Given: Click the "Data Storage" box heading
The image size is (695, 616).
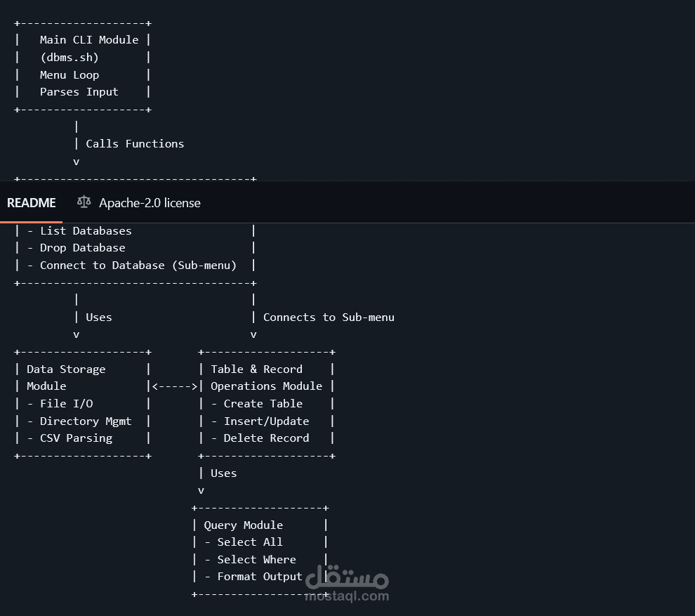Looking at the screenshot, I should pos(66,369).
